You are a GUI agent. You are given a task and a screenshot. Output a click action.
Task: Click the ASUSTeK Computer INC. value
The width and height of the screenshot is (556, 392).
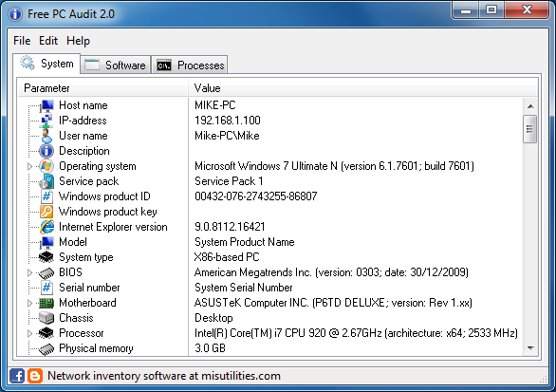[333, 303]
